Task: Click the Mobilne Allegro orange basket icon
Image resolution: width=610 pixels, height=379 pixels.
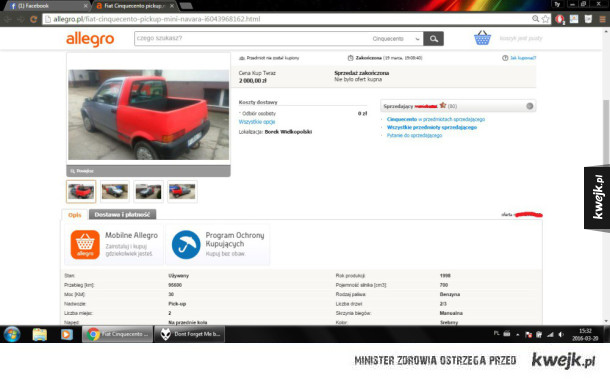Action: (x=85, y=244)
